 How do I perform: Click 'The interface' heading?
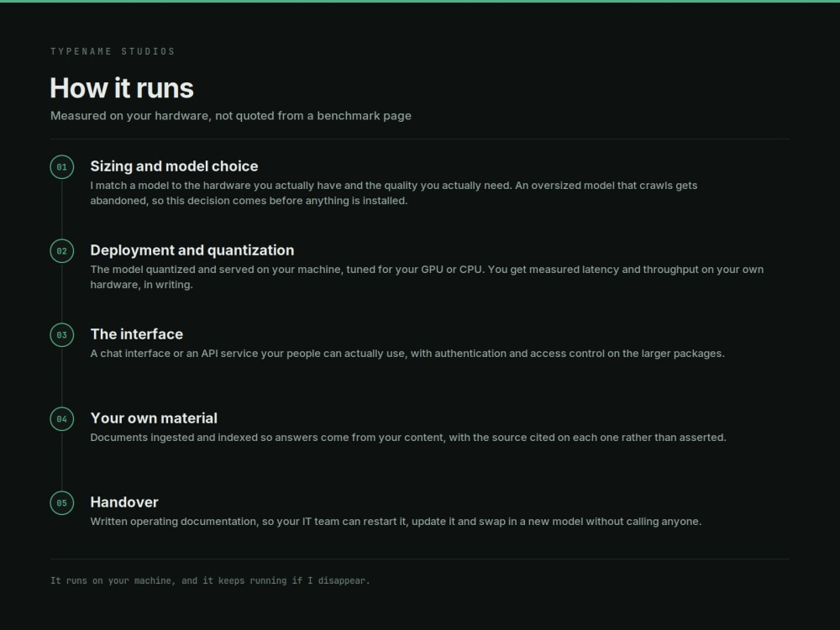[137, 334]
